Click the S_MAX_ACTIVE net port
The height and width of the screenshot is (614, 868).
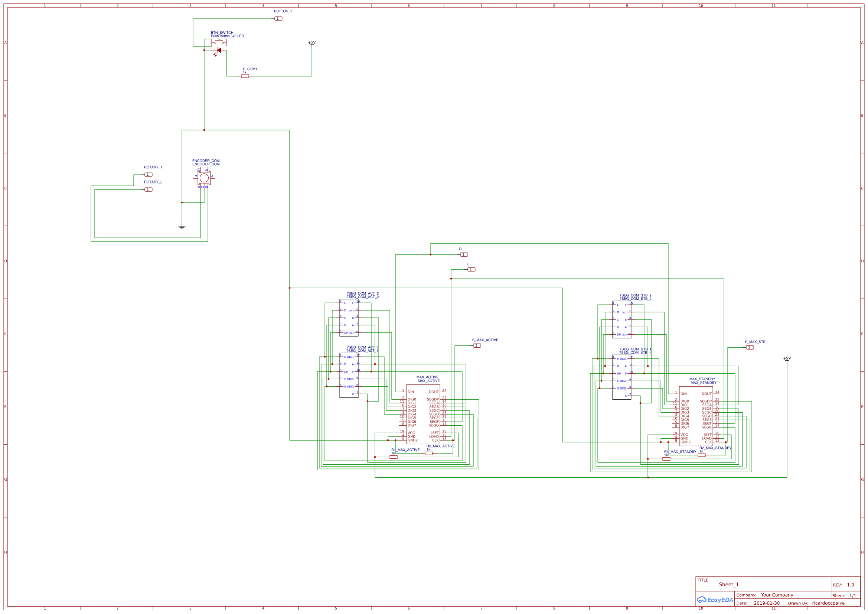click(477, 345)
